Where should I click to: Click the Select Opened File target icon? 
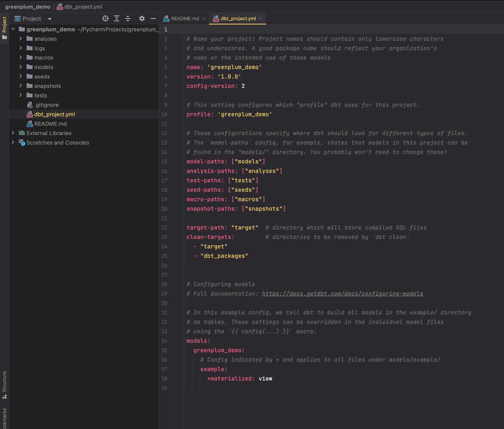coord(106,19)
